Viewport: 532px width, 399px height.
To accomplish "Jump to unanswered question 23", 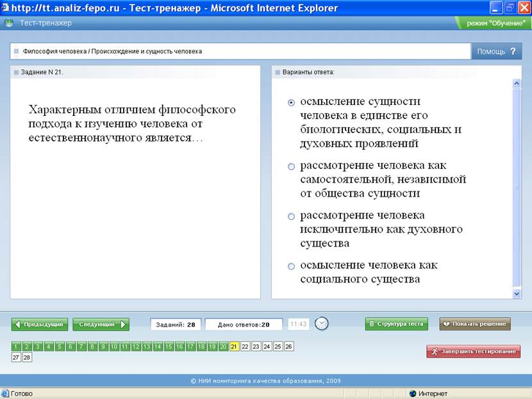I will click(x=256, y=346).
